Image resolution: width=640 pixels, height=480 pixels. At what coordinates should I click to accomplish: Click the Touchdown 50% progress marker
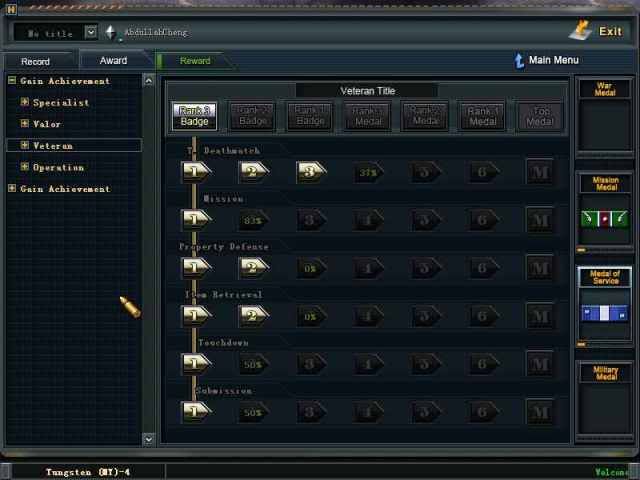coord(253,364)
